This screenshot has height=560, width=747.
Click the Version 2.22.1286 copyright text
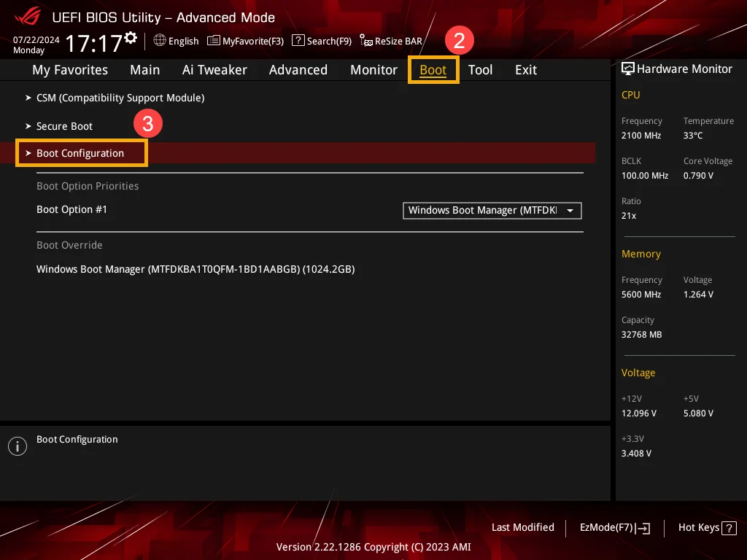373,547
